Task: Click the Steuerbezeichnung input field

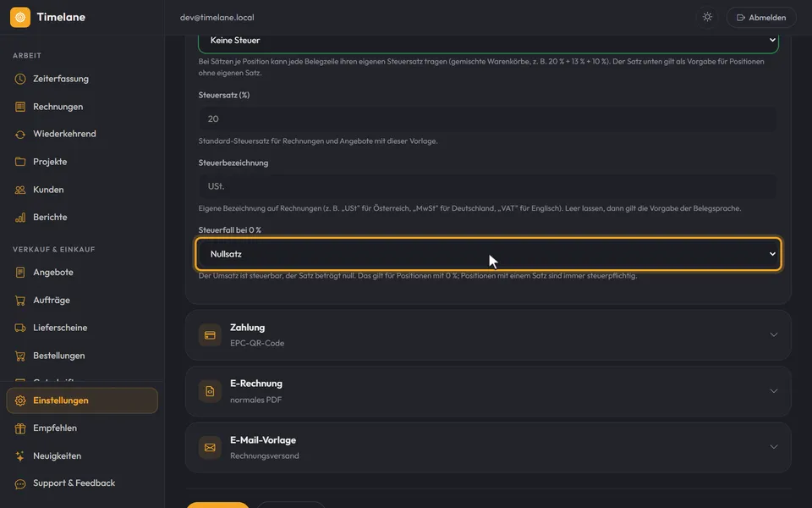Action: pyautogui.click(x=487, y=186)
